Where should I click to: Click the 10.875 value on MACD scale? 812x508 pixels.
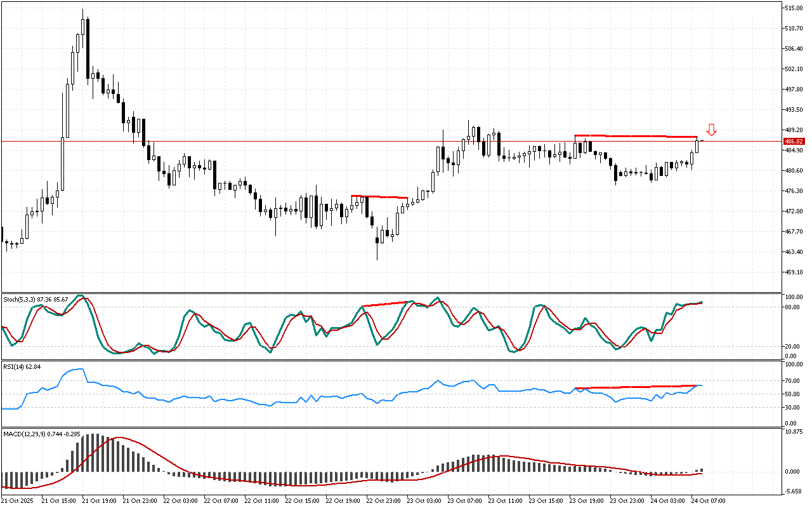793,432
